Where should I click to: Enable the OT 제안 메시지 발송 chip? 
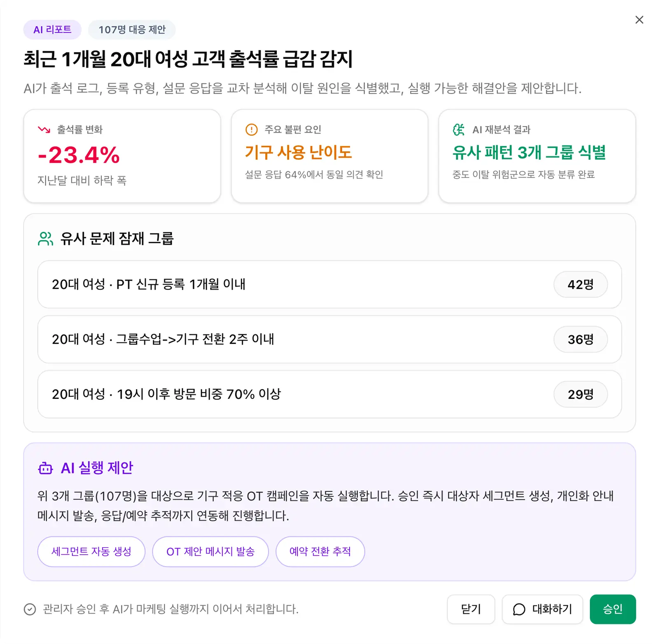pos(210,552)
